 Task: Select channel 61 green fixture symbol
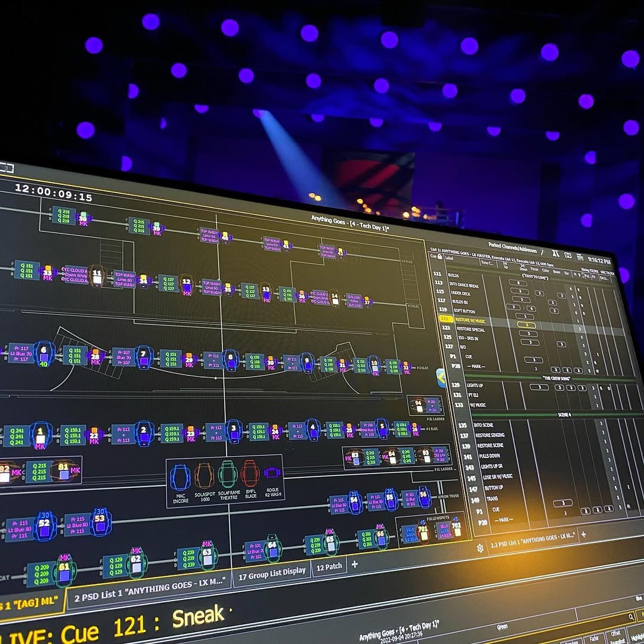pos(64,571)
